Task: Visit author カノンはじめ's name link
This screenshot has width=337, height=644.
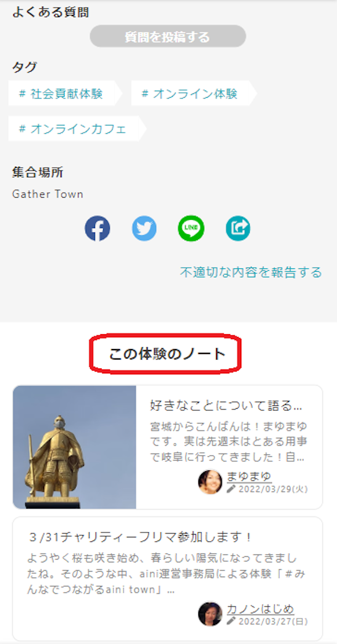Action: pyautogui.click(x=261, y=609)
